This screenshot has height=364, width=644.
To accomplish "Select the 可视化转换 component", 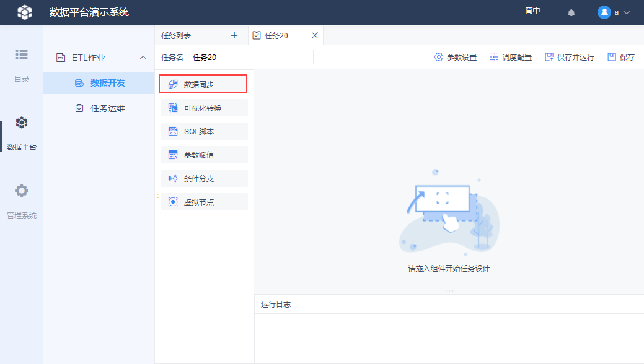I will pyautogui.click(x=204, y=108).
